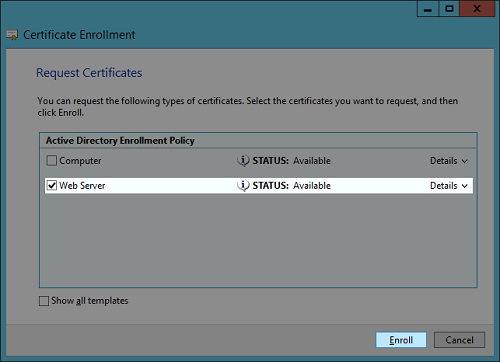Click the Web Server status info icon
The image size is (500, 362).
pos(243,186)
